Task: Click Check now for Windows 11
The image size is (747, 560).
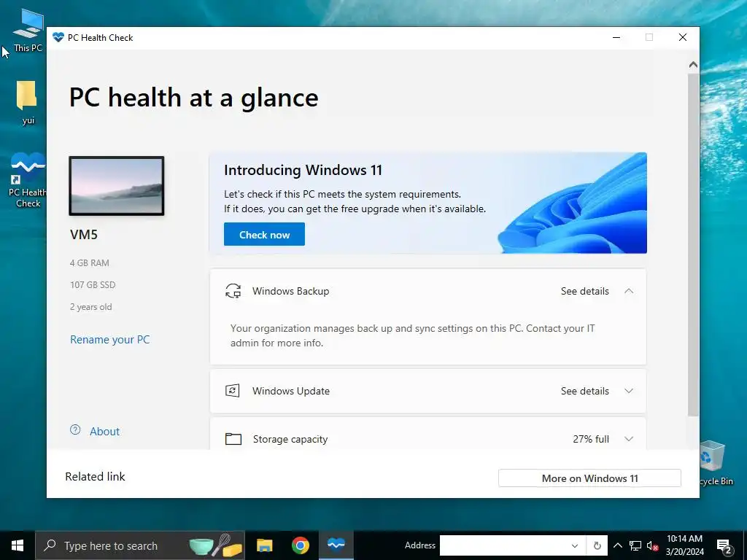Action: pos(264,234)
